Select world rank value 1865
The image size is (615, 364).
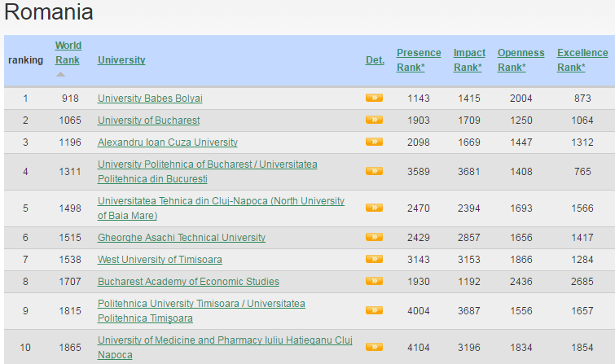70,347
